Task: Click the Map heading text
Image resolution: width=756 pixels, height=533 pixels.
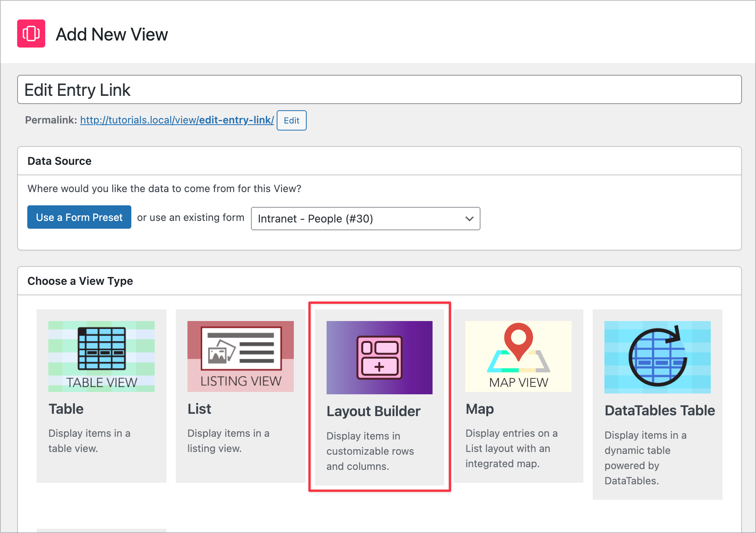Action: coord(480,409)
